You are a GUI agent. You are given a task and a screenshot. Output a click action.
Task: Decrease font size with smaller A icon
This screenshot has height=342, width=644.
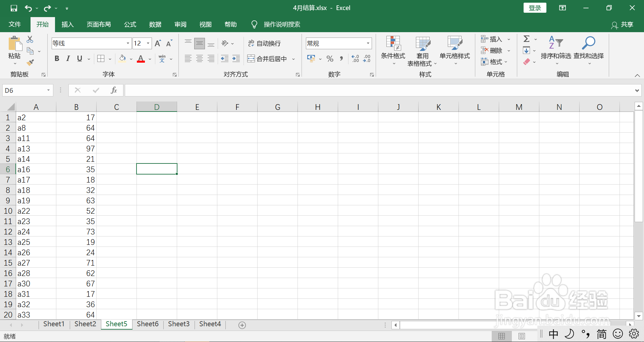(169, 43)
